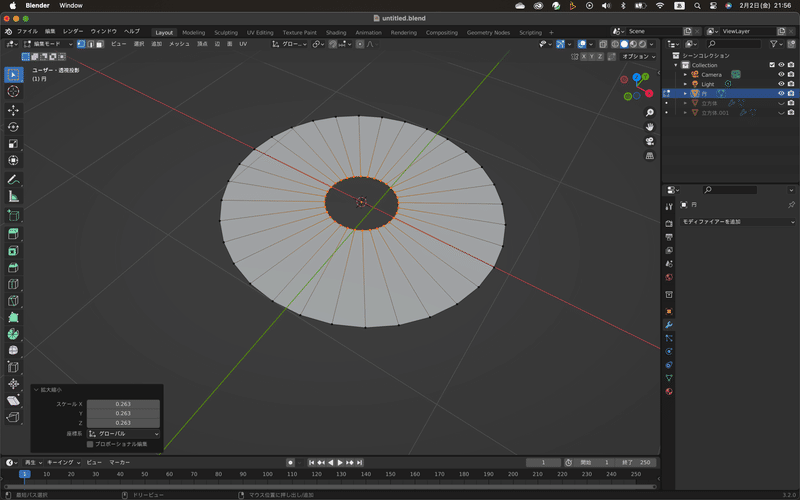
Task: Open the ファイル menu
Action: (x=28, y=31)
